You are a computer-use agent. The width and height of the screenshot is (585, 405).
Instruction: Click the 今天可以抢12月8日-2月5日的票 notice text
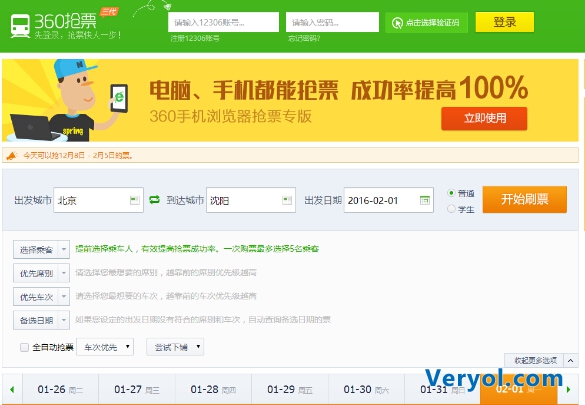pyautogui.click(x=78, y=155)
